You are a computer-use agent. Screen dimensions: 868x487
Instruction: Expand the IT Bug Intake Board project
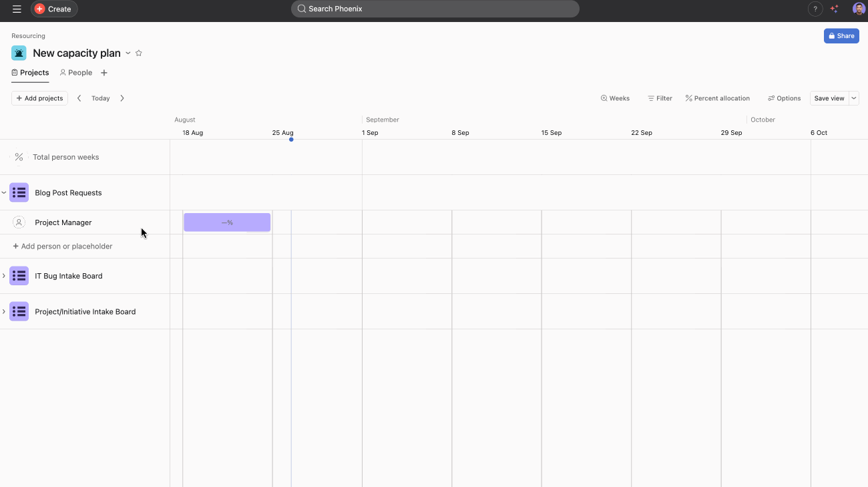(x=4, y=276)
